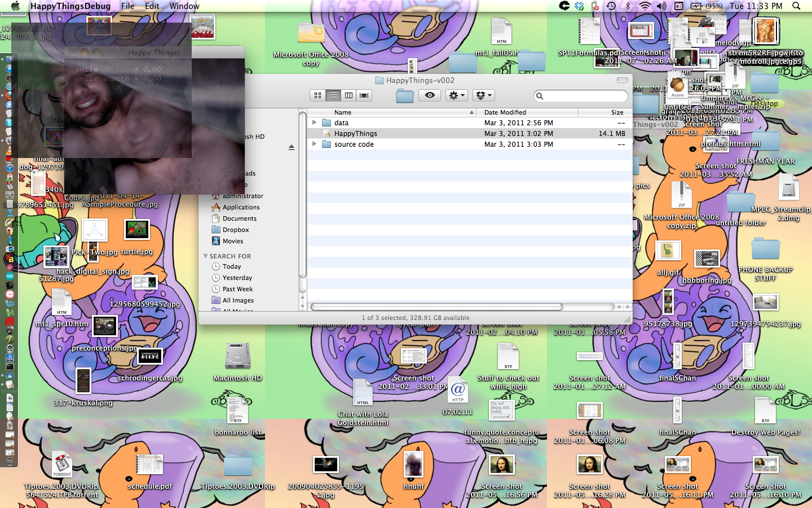
Task: Select the HappyThings application file row
Action: 470,134
